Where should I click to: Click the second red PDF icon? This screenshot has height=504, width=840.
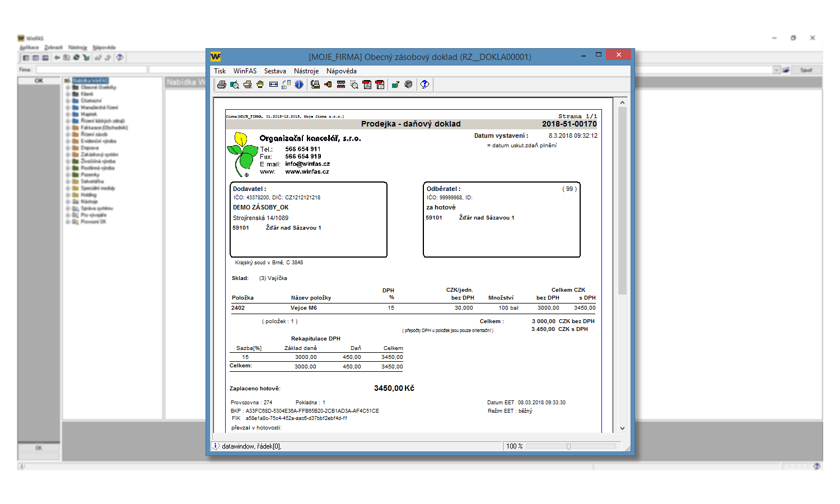pyautogui.click(x=380, y=85)
